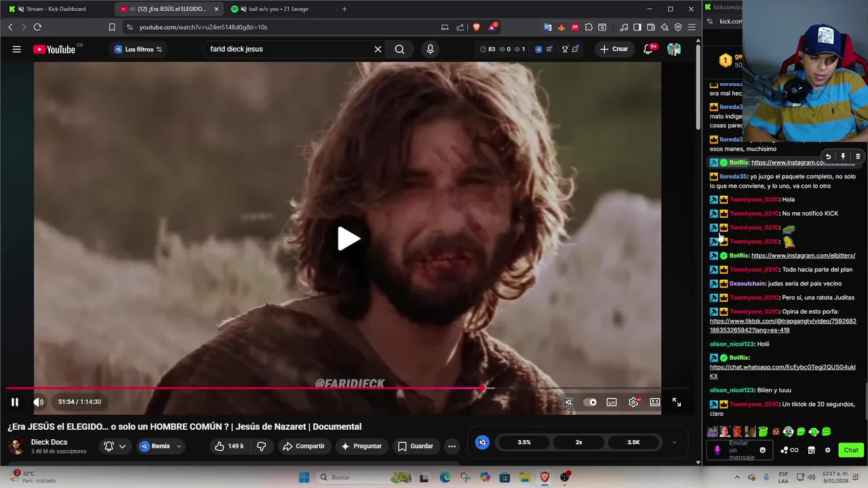This screenshot has height=488, width=868.
Task: Click the address bar URL
Action: pos(203,27)
